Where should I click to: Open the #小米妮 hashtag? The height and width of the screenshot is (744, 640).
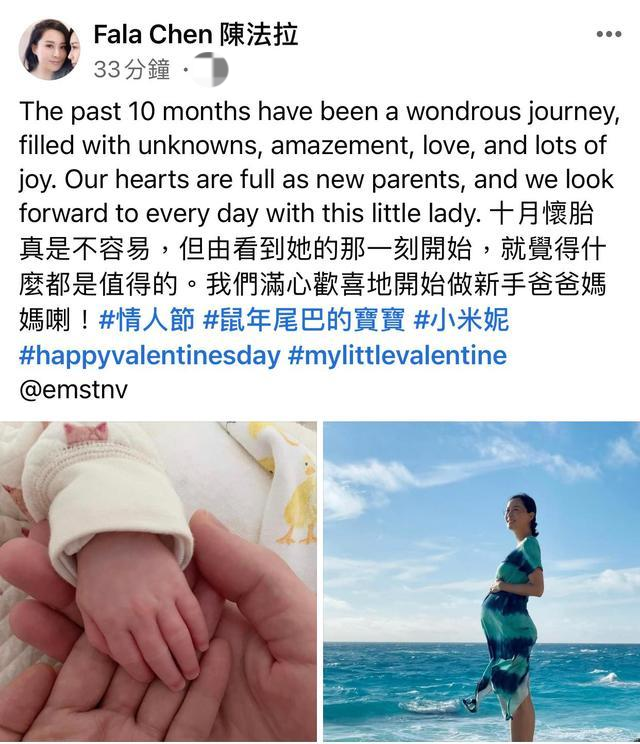point(461,319)
